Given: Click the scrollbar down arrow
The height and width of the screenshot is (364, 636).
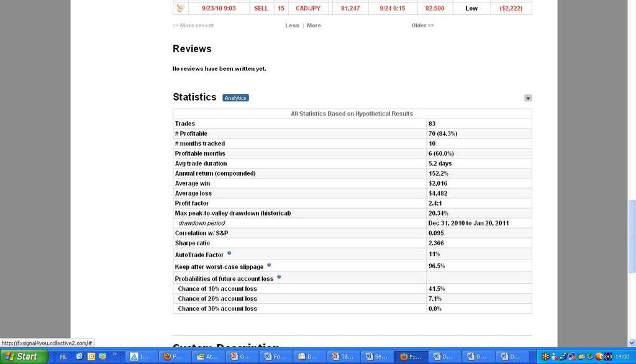Looking at the screenshot, I should tap(632, 343).
